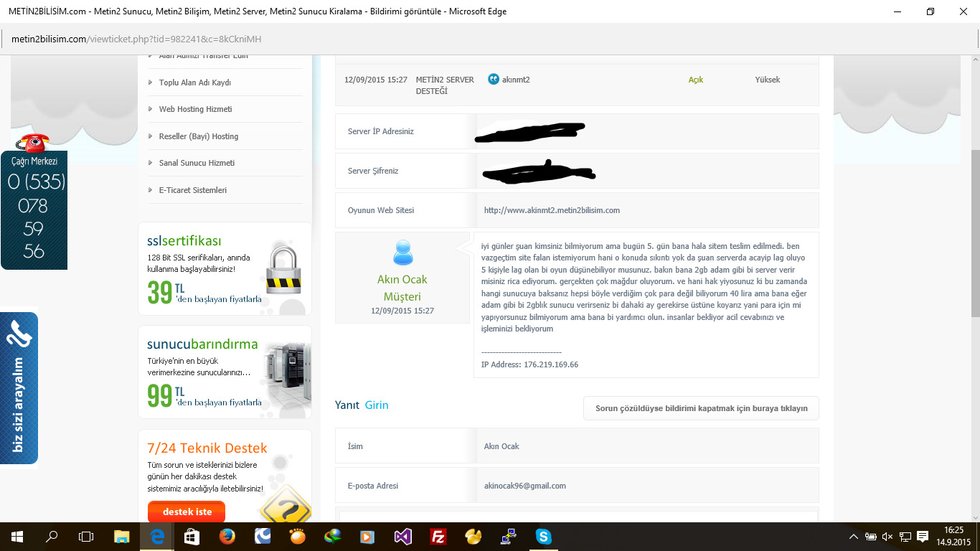Screen dimensions: 980x551
Task: Open Sanal Sunucu Hizmeti menu item
Action: point(197,163)
